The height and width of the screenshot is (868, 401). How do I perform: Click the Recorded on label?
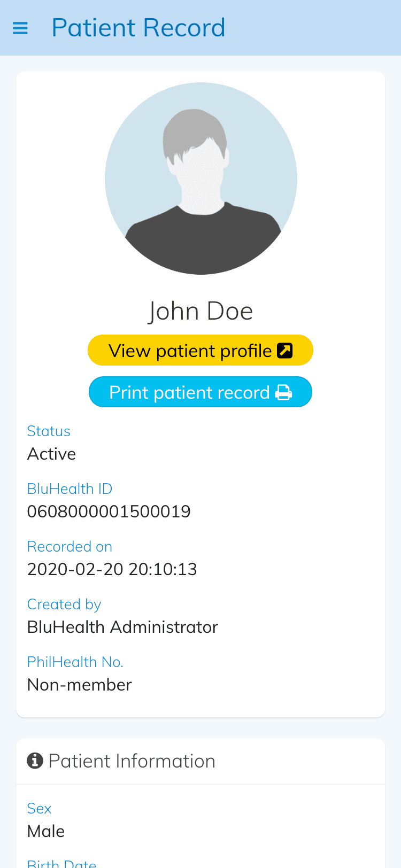(x=70, y=547)
